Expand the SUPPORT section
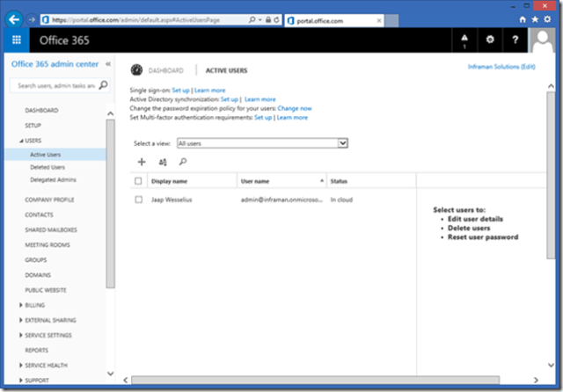563x392 pixels. pyautogui.click(x=21, y=381)
